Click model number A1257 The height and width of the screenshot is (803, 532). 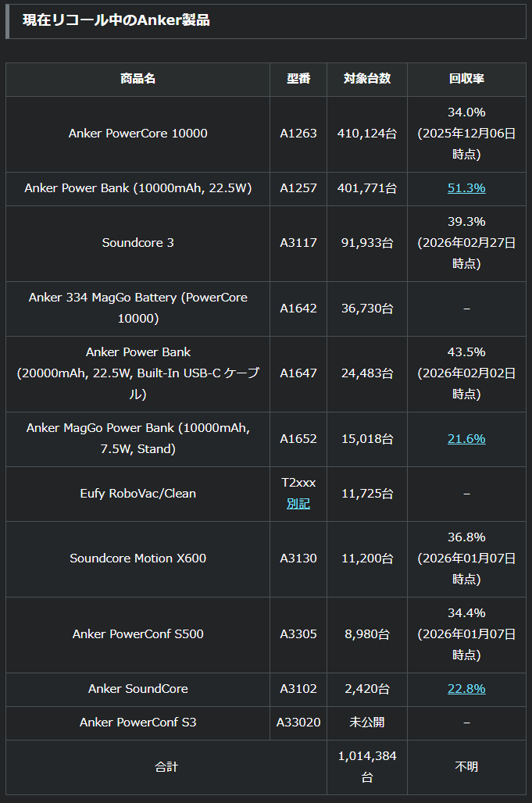tap(298, 188)
